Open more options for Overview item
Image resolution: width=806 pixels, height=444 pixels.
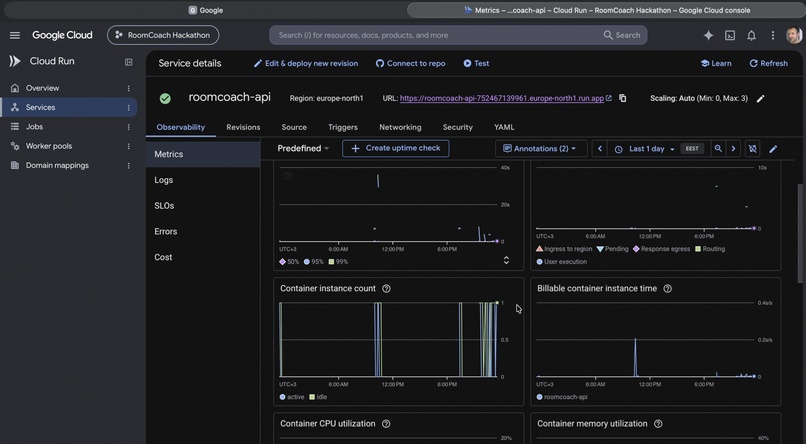(x=129, y=88)
